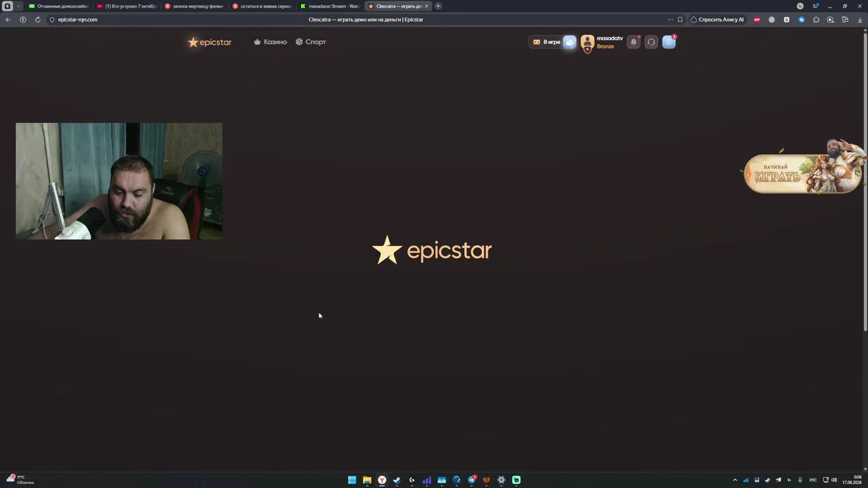This screenshot has width=868, height=488.
Task: Open Steam from the taskbar
Action: click(x=397, y=480)
